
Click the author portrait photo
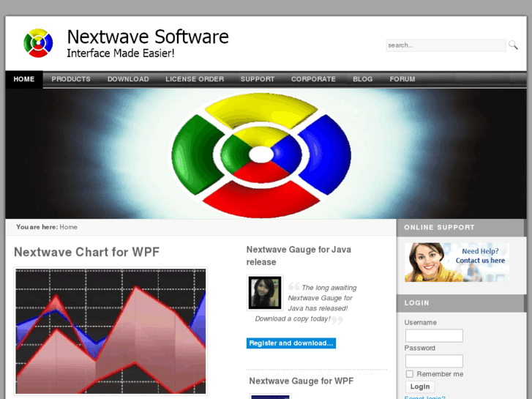click(265, 293)
